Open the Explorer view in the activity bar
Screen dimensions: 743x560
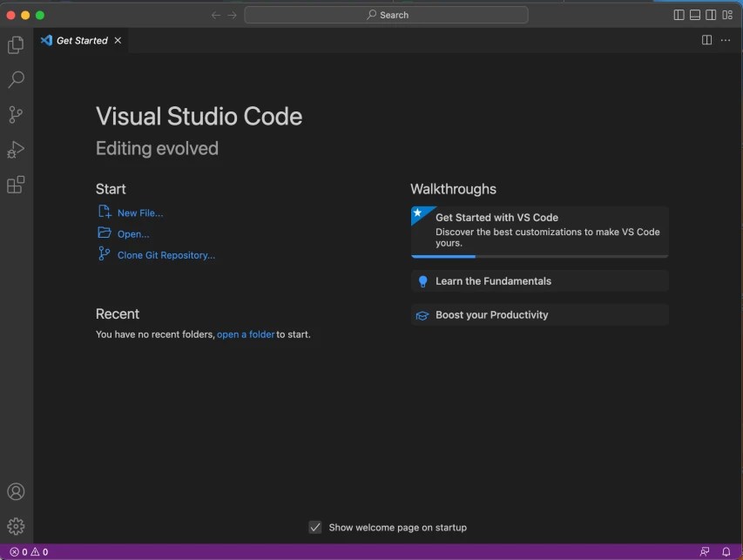16,44
